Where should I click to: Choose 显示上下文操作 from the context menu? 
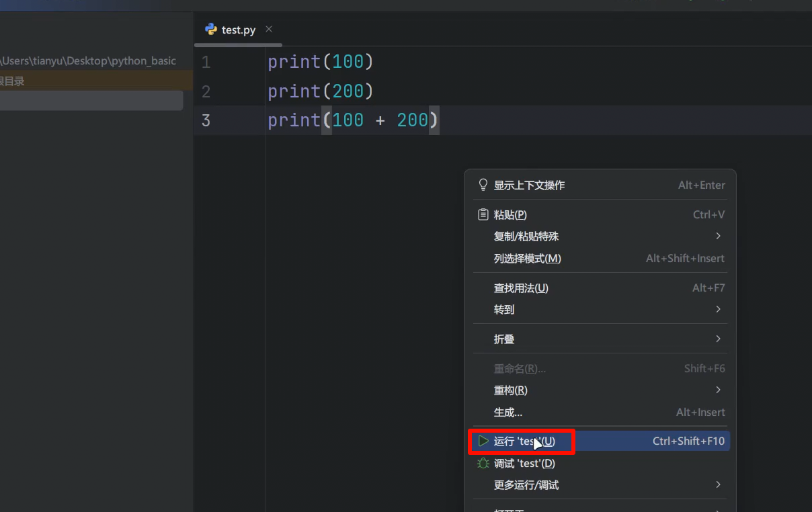point(600,185)
